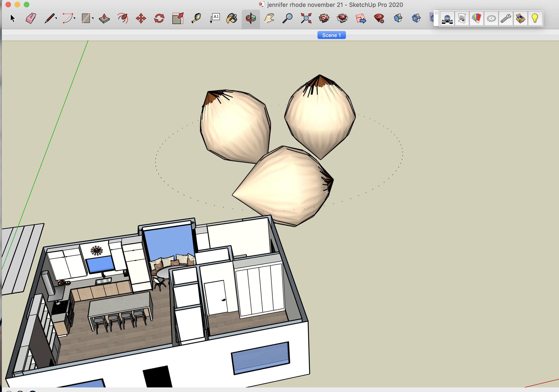Click the wrench settings icon
This screenshot has width=559, height=392.
pyautogui.click(x=506, y=18)
